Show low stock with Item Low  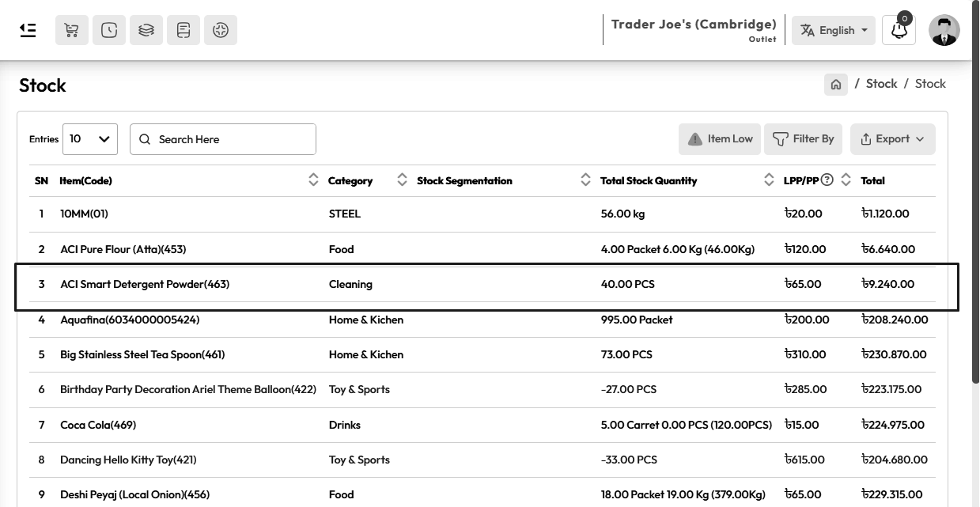click(720, 139)
